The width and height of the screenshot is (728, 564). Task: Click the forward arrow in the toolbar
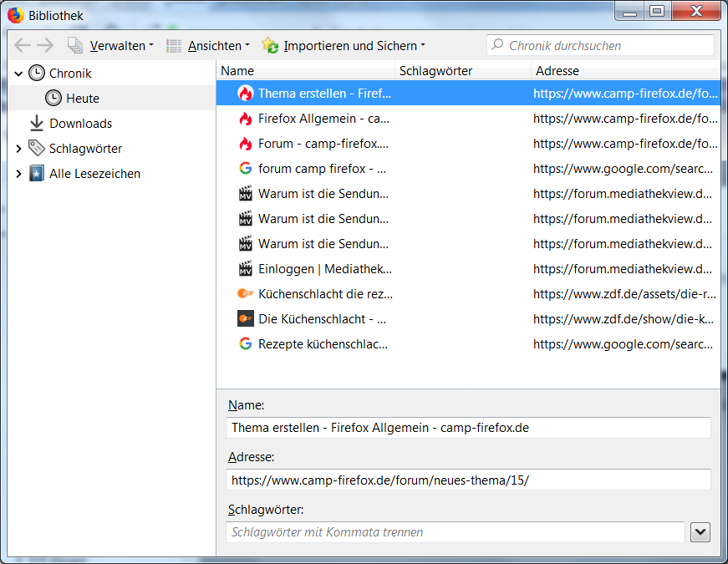pyautogui.click(x=45, y=46)
